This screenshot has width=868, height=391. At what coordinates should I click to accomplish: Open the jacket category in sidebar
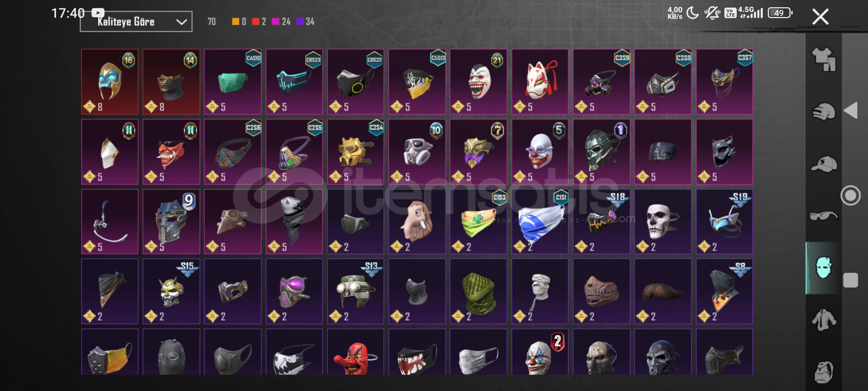(x=824, y=320)
